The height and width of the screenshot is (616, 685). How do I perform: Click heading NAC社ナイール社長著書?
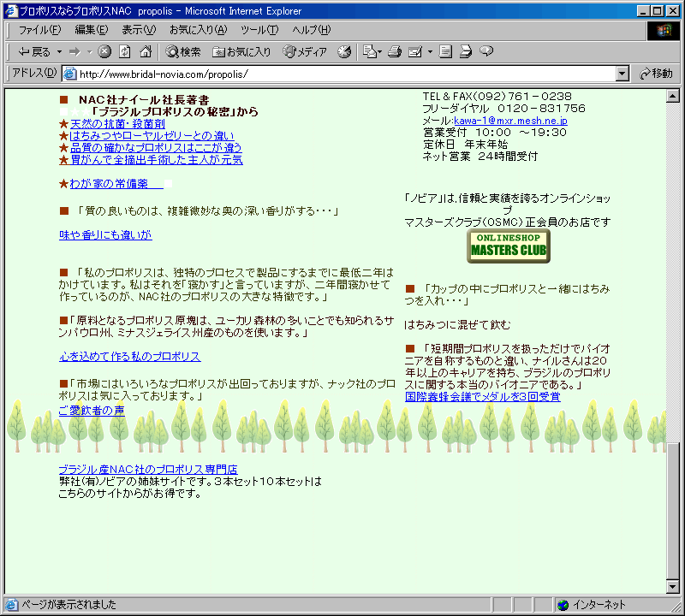tap(144, 100)
